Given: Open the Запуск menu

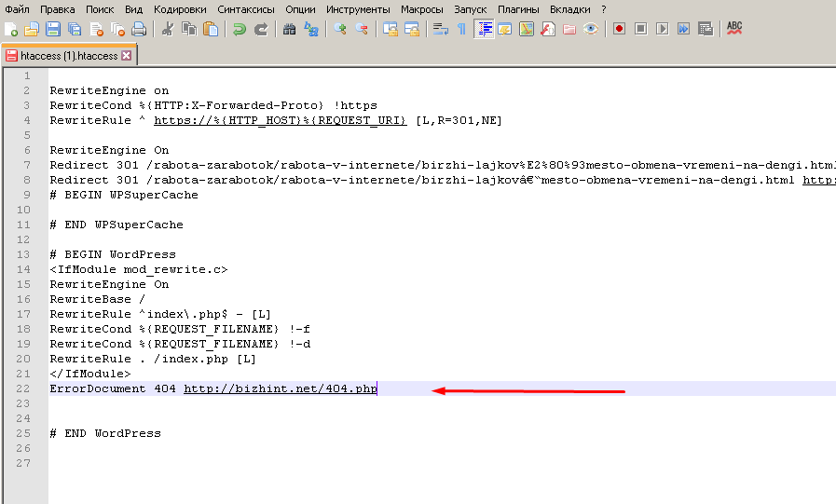Looking at the screenshot, I should (471, 9).
